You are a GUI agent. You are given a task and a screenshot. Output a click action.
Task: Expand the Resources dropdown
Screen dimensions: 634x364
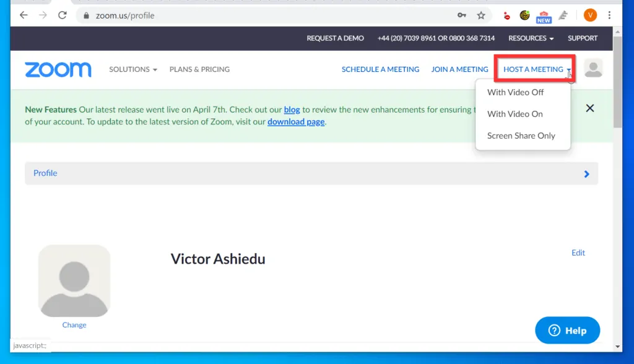[x=531, y=38]
